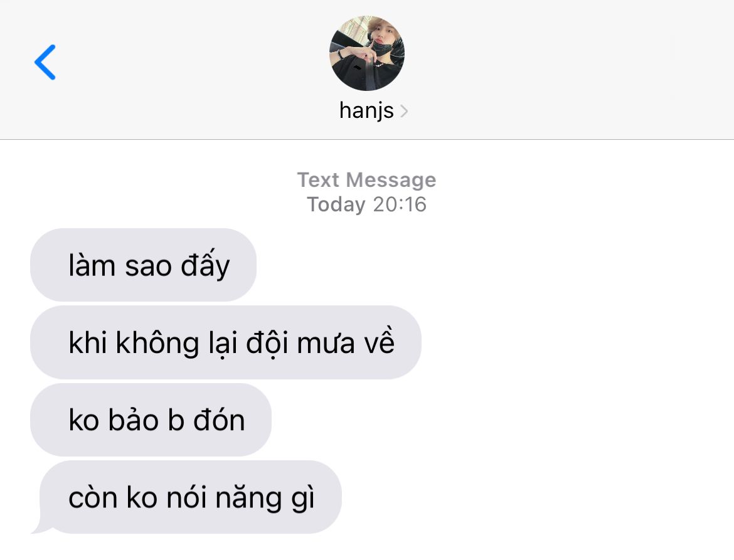The width and height of the screenshot is (734, 560).
Task: Click the word 'Today' in the timestamp
Action: tap(336, 205)
